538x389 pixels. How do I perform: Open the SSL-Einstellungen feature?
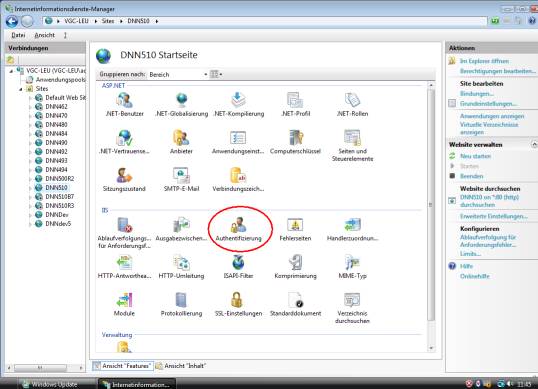(238, 304)
